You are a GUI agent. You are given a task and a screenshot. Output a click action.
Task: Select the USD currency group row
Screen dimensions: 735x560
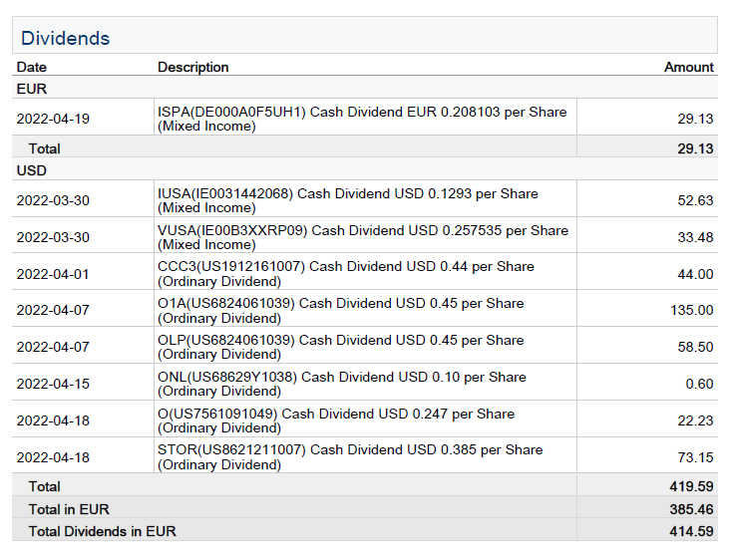tap(32, 170)
